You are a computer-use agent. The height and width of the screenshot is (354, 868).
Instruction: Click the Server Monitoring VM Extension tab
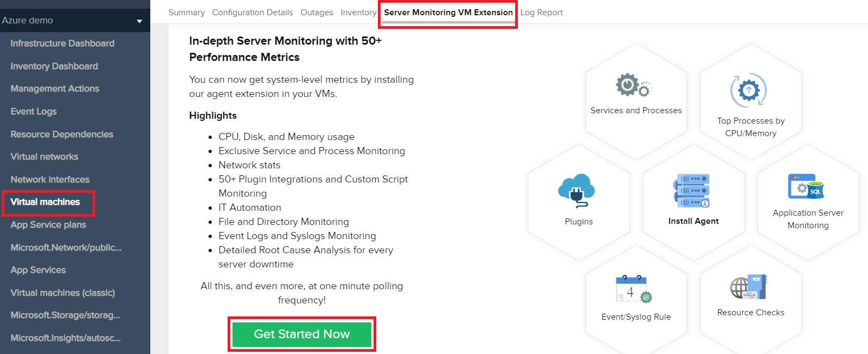[x=448, y=13]
